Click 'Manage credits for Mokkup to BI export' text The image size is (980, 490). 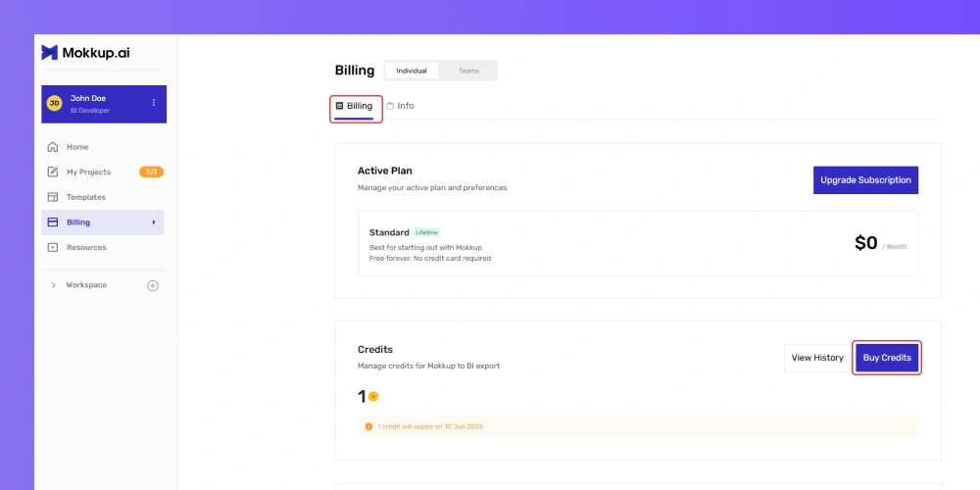(x=428, y=367)
